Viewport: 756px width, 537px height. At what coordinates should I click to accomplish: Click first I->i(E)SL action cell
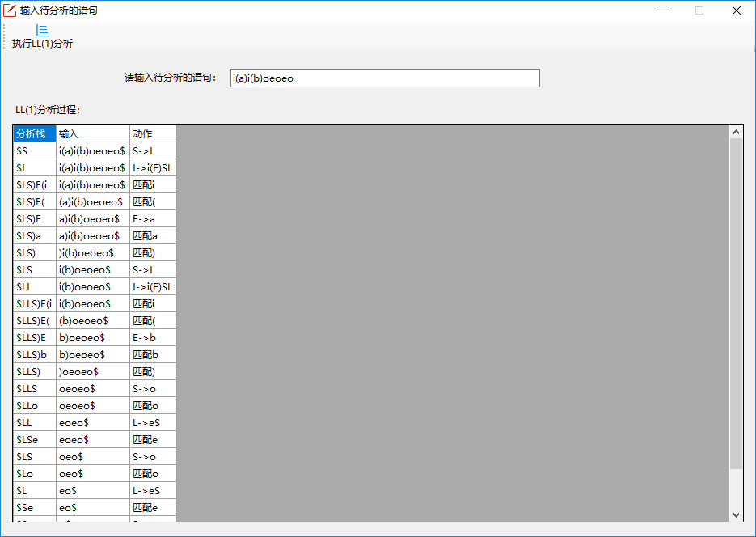(153, 167)
